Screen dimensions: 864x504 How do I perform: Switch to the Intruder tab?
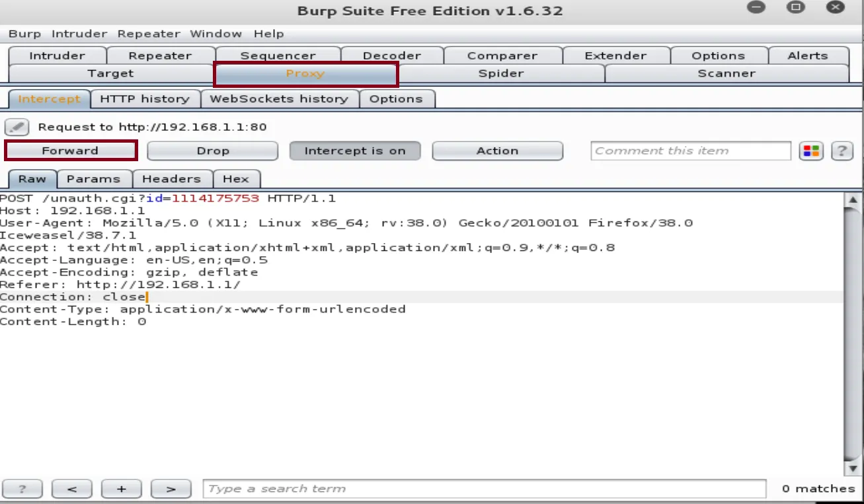58,55
